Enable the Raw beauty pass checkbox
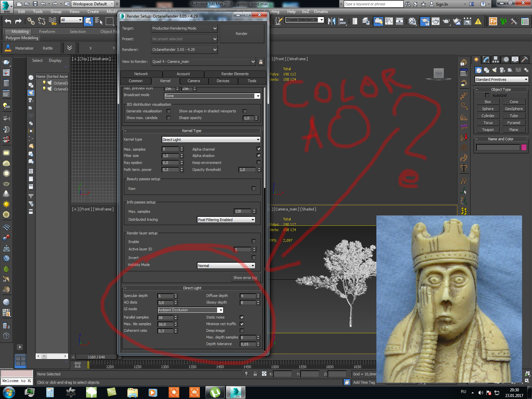 (x=254, y=188)
